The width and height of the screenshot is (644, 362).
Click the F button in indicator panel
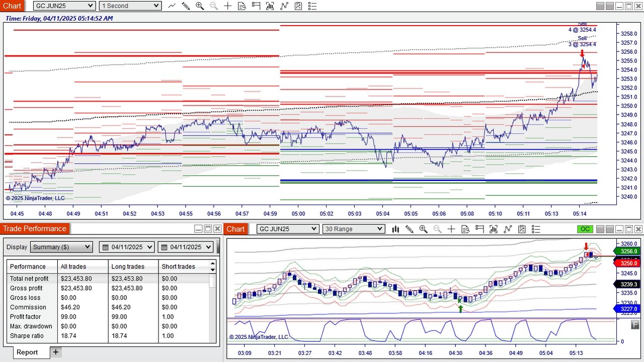635,325
